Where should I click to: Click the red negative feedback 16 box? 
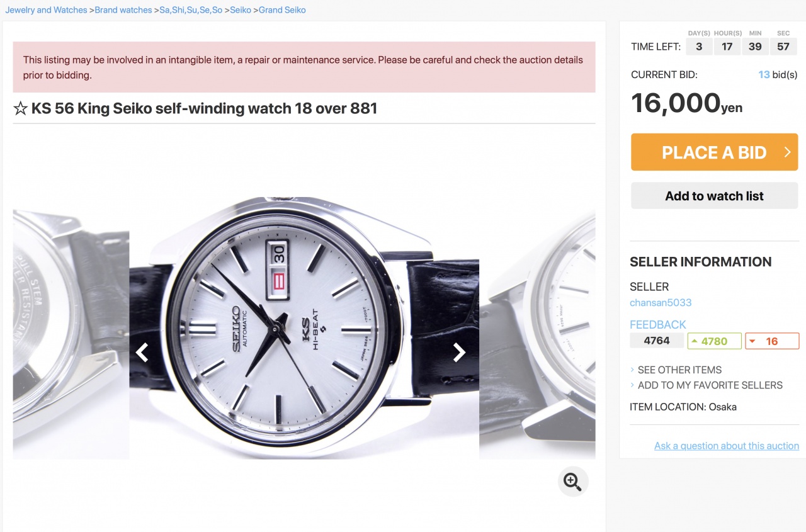tap(772, 341)
